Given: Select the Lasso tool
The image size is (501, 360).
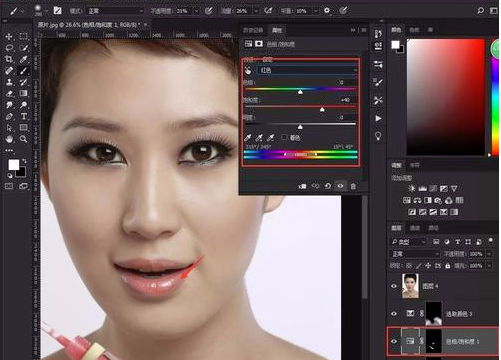Looking at the screenshot, I should (9, 48).
